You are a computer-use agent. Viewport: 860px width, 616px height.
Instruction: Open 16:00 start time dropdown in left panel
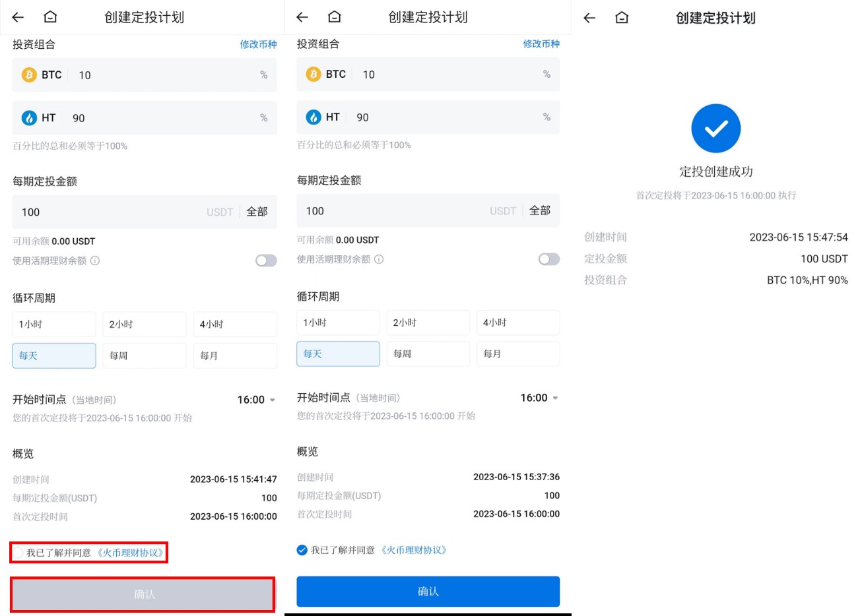pos(256,400)
